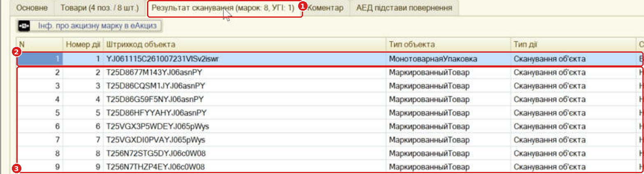This screenshot has height=174, width=644.
Task: Click the Тип дії column header
Action: (x=573, y=44)
